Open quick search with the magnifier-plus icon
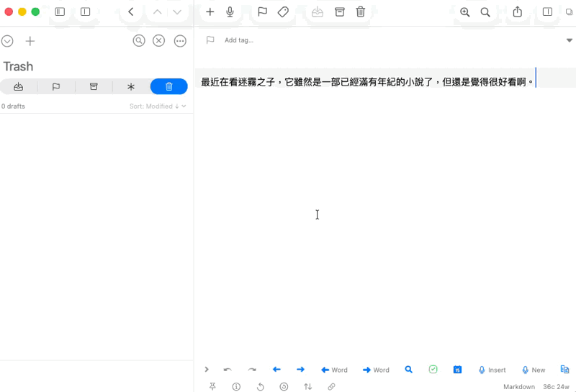The width and height of the screenshot is (576, 392). pyautogui.click(x=465, y=12)
